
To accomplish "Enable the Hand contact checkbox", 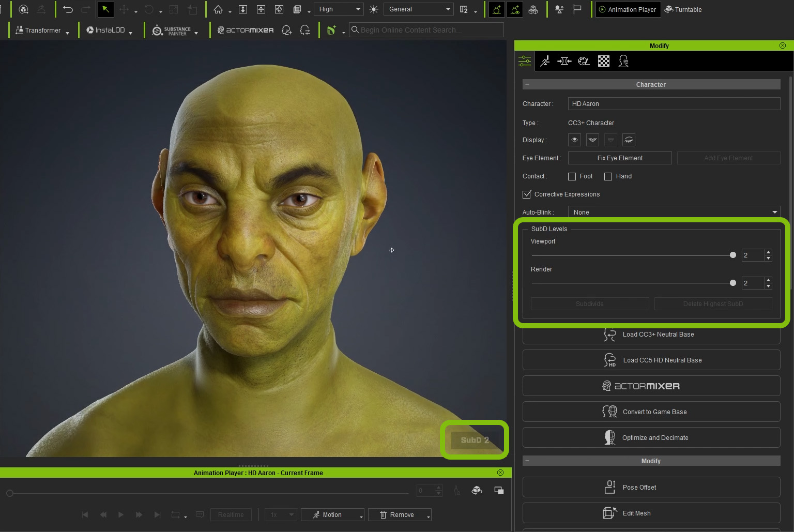I will (608, 176).
